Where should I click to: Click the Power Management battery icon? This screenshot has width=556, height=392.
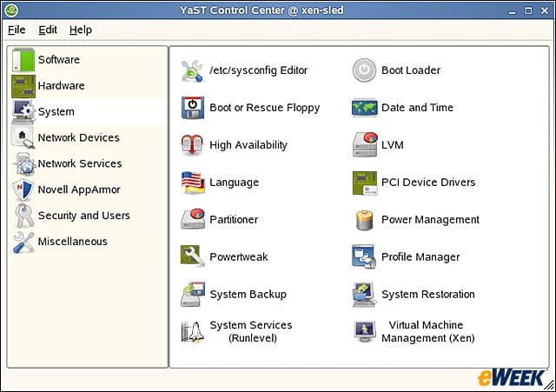[x=365, y=220]
